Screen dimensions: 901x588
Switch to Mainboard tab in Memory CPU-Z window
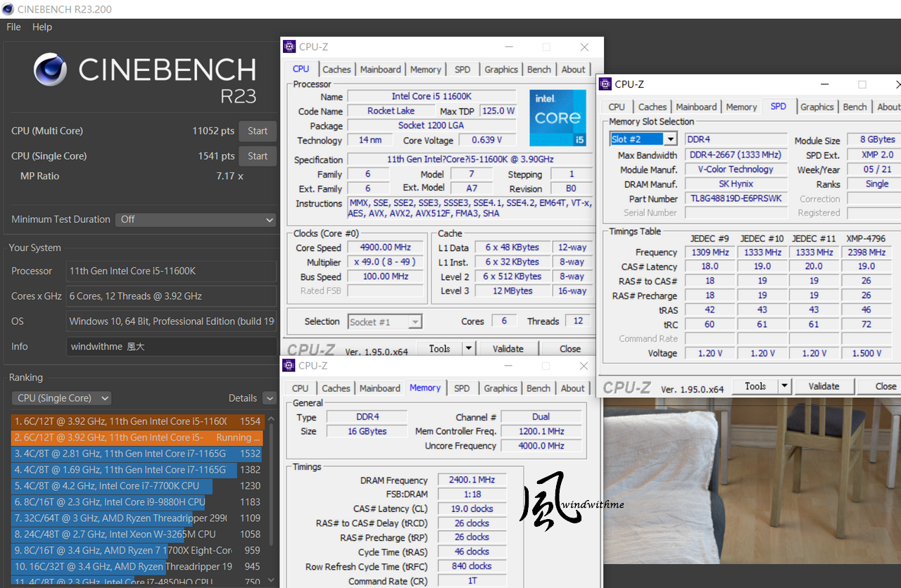pos(379,388)
